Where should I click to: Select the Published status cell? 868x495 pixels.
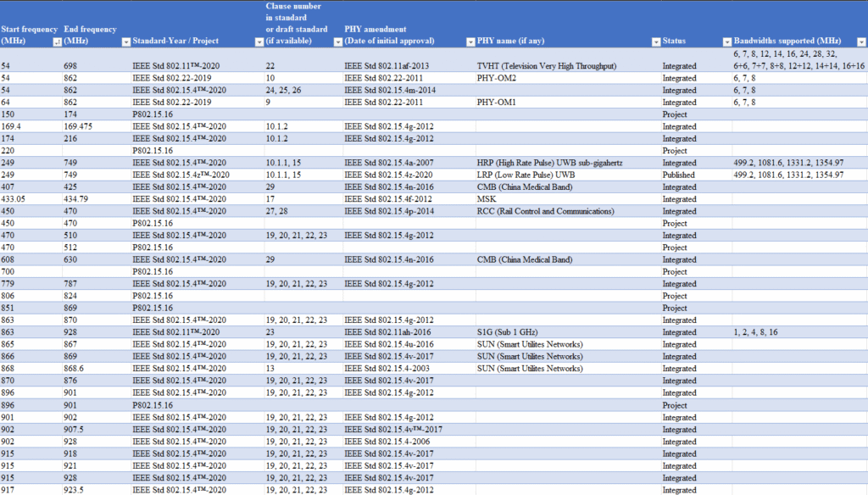coord(680,175)
